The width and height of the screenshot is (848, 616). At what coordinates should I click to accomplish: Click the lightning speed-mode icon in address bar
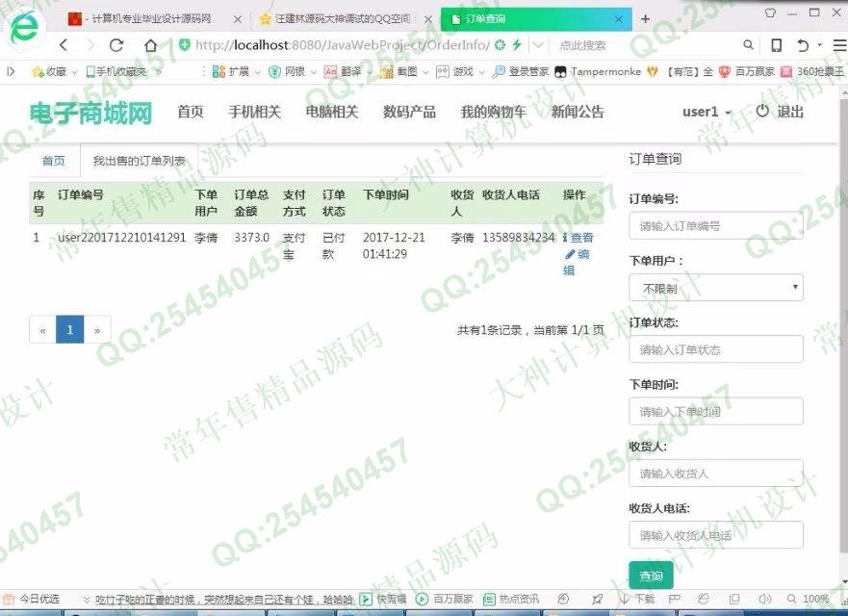coord(517,45)
